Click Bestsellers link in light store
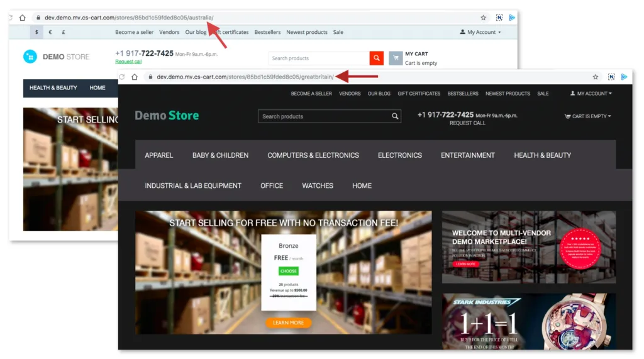Screen dimensions: 644x359 click(x=267, y=32)
